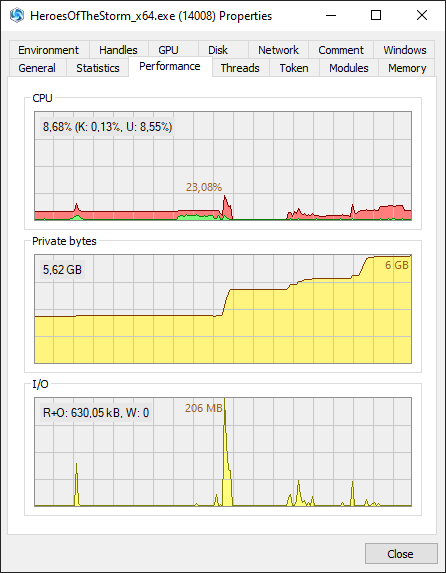The image size is (446, 573).
Task: Go to the Network tab
Action: [278, 50]
